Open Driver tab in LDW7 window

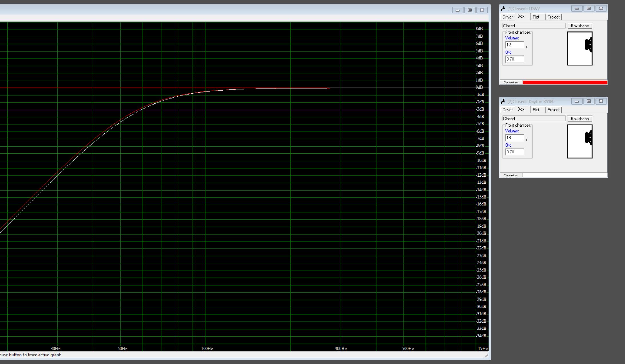coord(507,17)
